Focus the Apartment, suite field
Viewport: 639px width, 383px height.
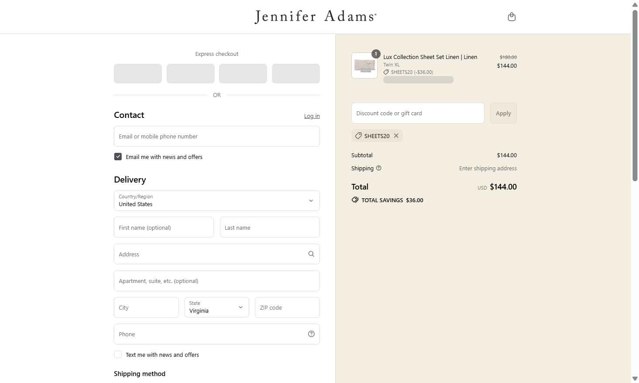coord(216,281)
